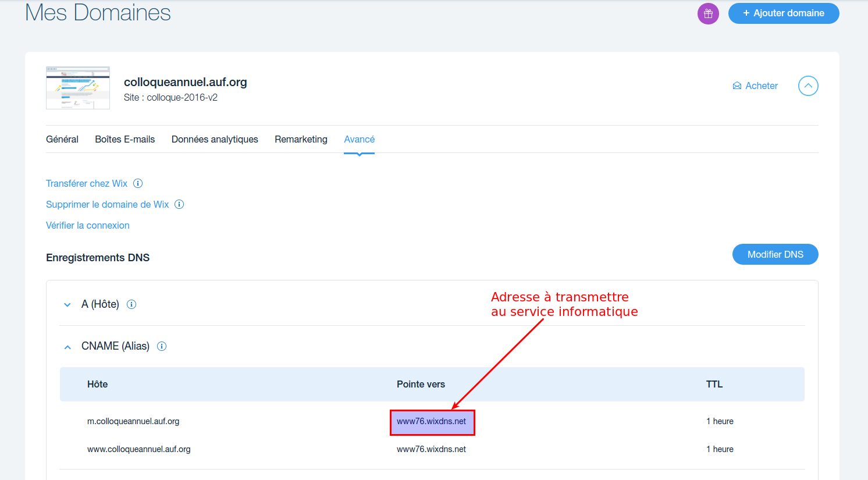The width and height of the screenshot is (868, 480).
Task: Open the Boîtes E-mails tab
Action: (125, 139)
